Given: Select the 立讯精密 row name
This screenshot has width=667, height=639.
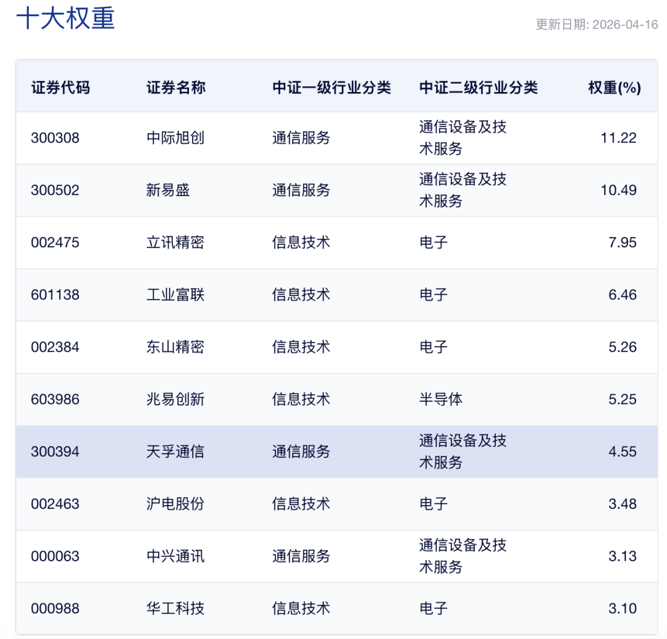Looking at the screenshot, I should (x=175, y=243).
